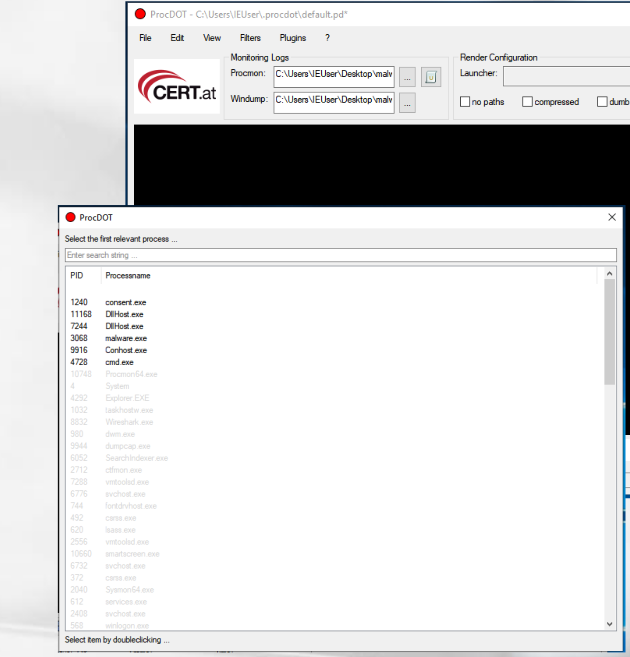This screenshot has height=657, width=630.
Task: Select services.exe PID 612
Action: 335,602
